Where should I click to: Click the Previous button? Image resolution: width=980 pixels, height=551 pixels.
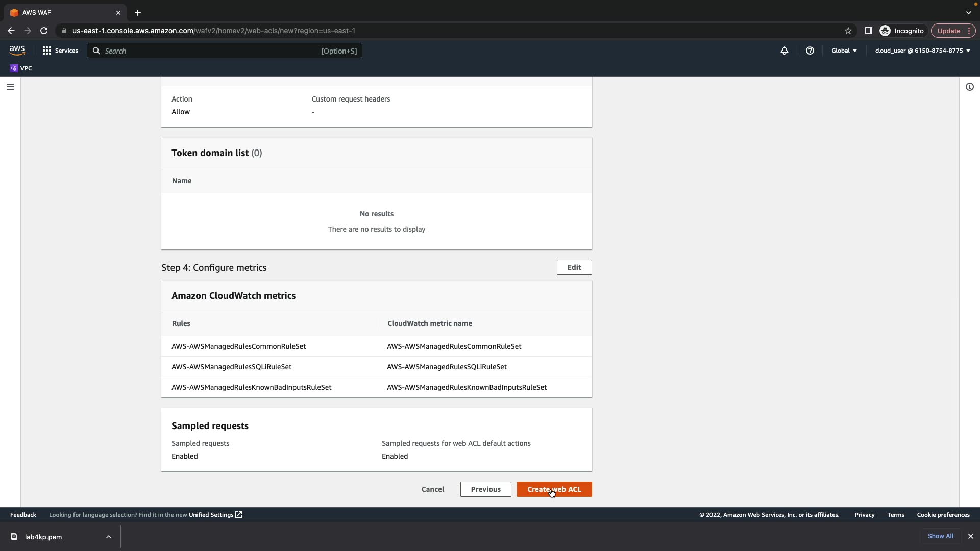[x=485, y=489]
